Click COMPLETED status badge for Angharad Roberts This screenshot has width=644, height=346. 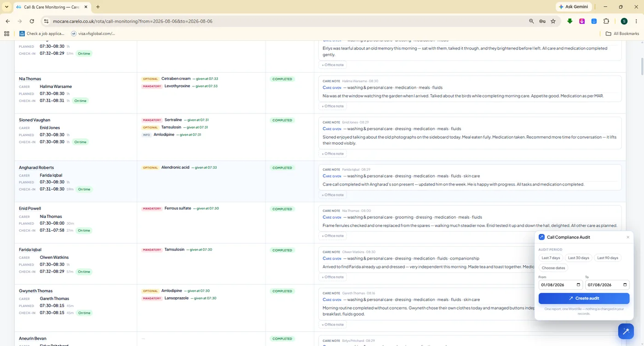pyautogui.click(x=282, y=168)
